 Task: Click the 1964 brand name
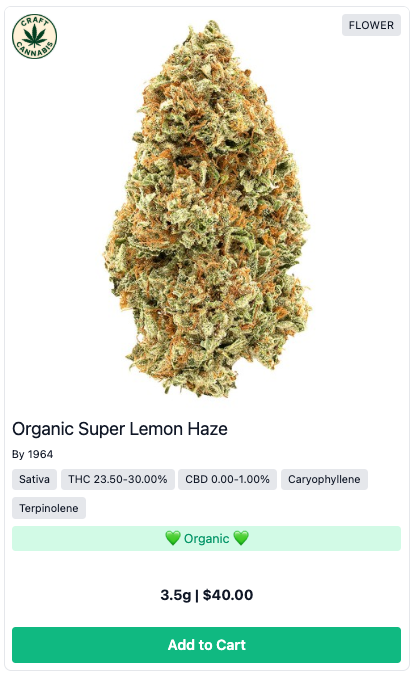tap(40, 454)
